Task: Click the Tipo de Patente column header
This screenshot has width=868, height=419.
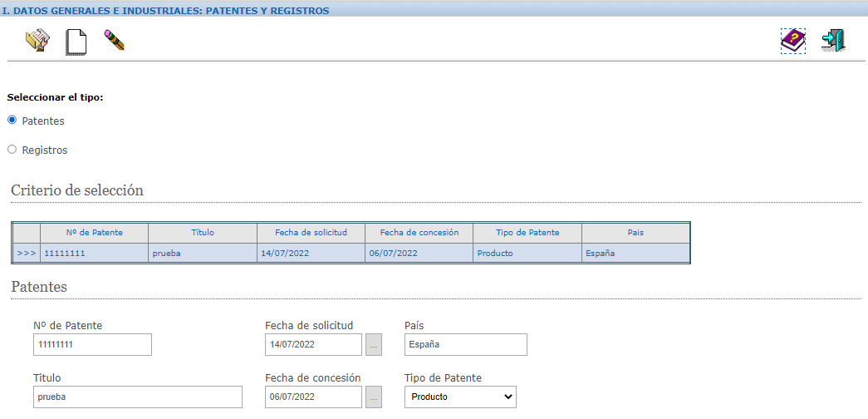Action: point(527,233)
